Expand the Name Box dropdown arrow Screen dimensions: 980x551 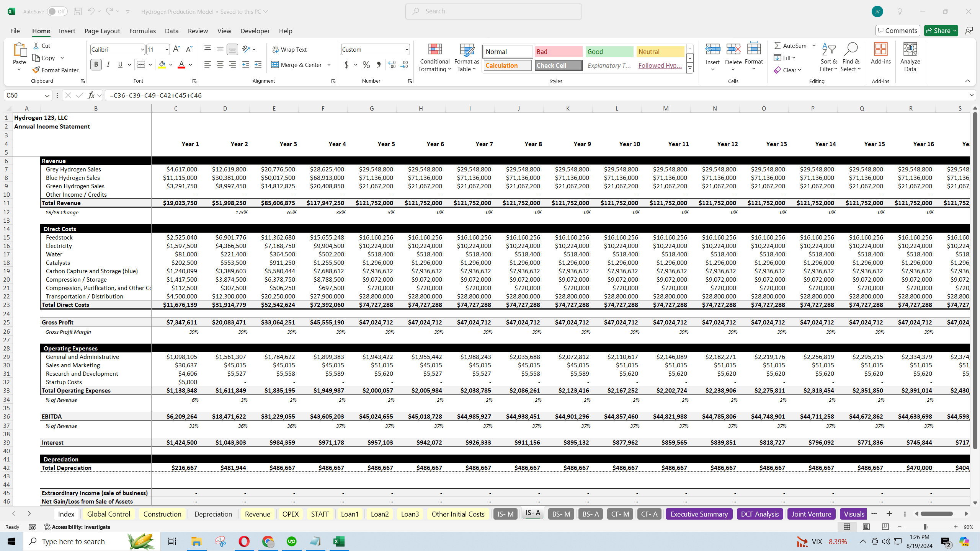click(x=47, y=95)
